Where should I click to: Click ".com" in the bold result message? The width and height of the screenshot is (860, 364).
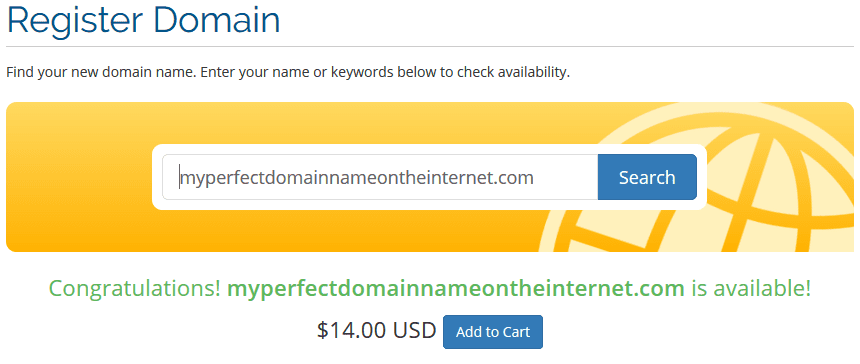pos(655,288)
